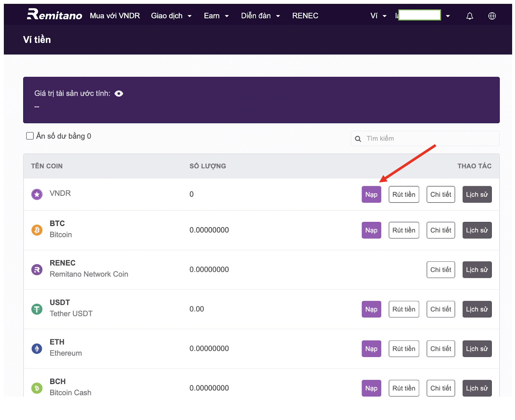515x420 pixels.
Task: Click the RENEC coin icon
Action: pos(37,269)
